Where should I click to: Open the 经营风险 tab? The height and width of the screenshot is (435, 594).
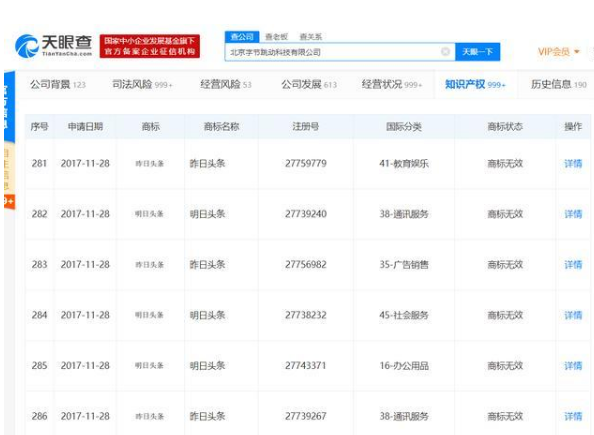click(226, 84)
